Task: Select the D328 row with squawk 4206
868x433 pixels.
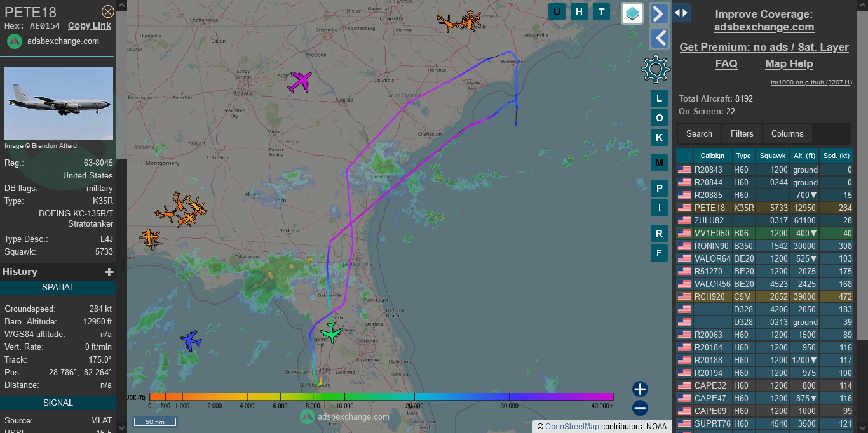Action: point(764,309)
